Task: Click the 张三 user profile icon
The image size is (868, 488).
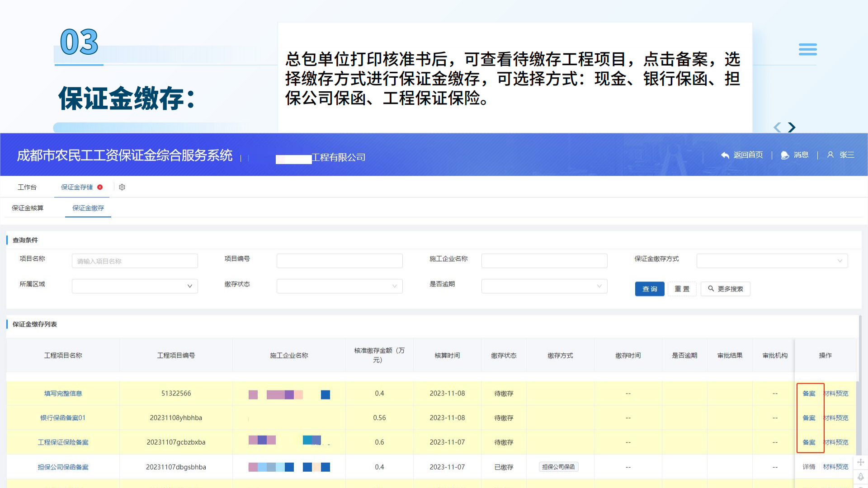Action: coord(830,155)
